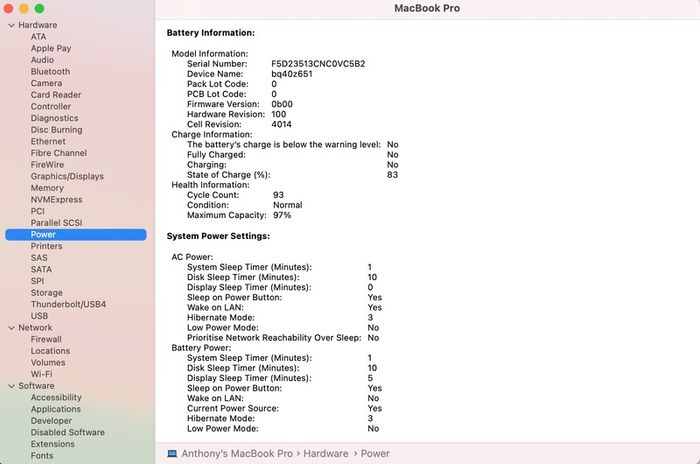
Task: Click the Hardware section heading
Action: pos(38,25)
